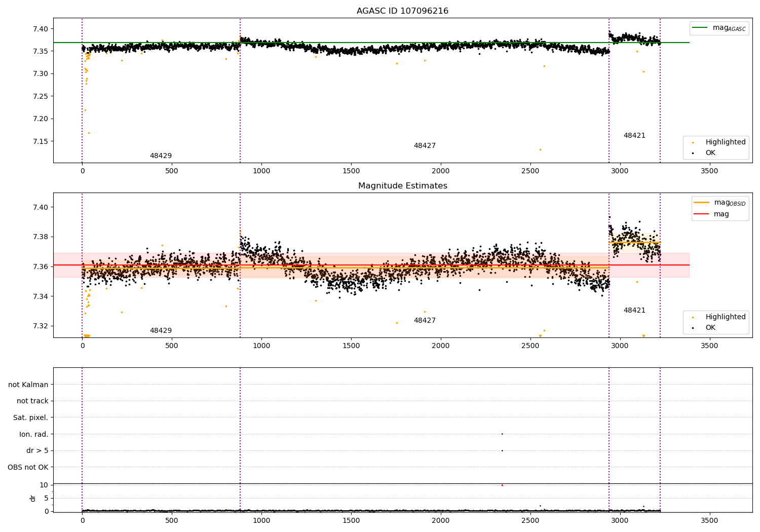The height and width of the screenshot is (532, 760).
Task: Click obsid label 48427 in the AGASC ID plot
Action: coord(425,146)
